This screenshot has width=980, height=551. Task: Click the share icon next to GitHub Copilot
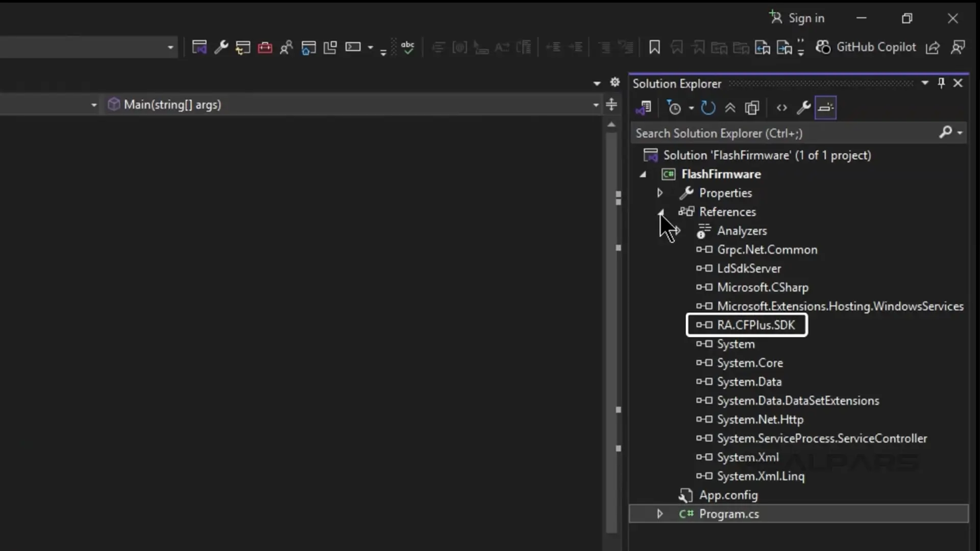tap(933, 47)
